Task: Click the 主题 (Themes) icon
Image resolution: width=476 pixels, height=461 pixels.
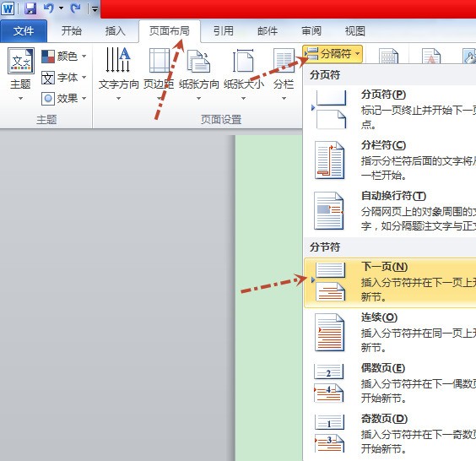Action: pos(20,61)
